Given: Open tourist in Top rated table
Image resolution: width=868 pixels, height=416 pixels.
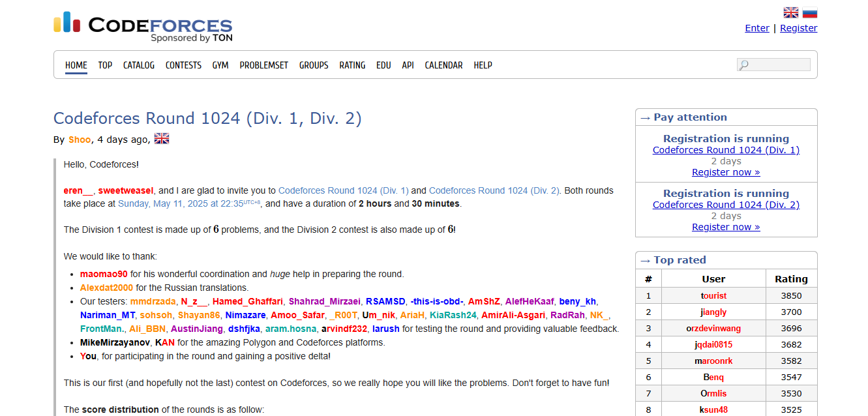Looking at the screenshot, I should click(x=713, y=295).
